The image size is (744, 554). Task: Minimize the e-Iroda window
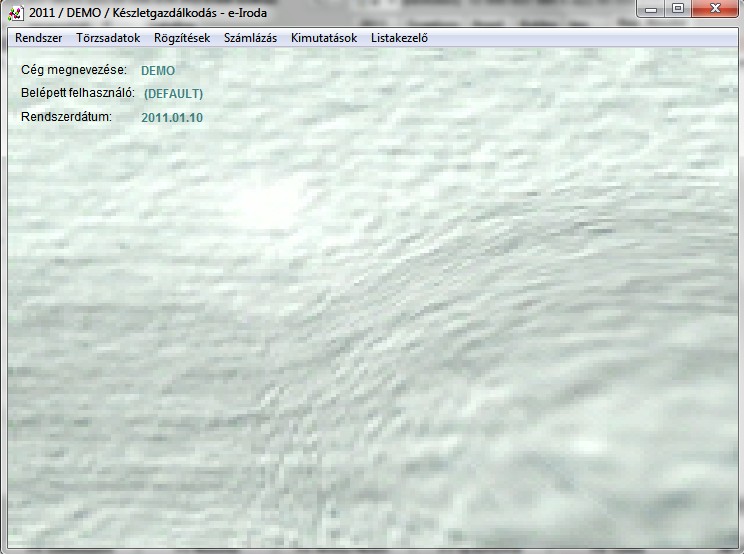click(x=653, y=9)
